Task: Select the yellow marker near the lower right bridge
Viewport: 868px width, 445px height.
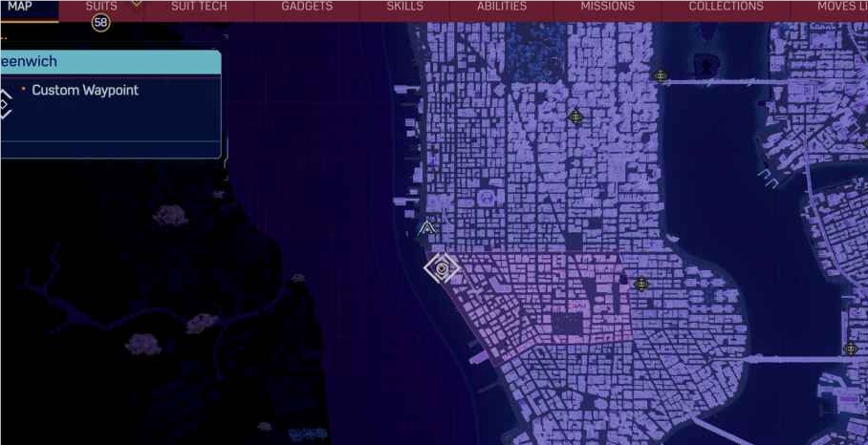Action: tap(851, 349)
